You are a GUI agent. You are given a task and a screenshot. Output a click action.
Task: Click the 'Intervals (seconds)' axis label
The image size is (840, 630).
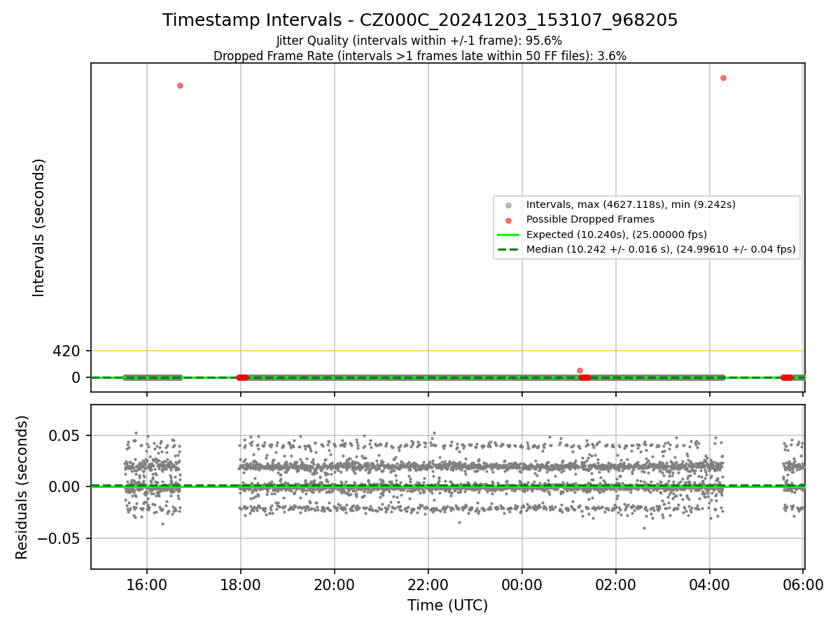coord(39,227)
